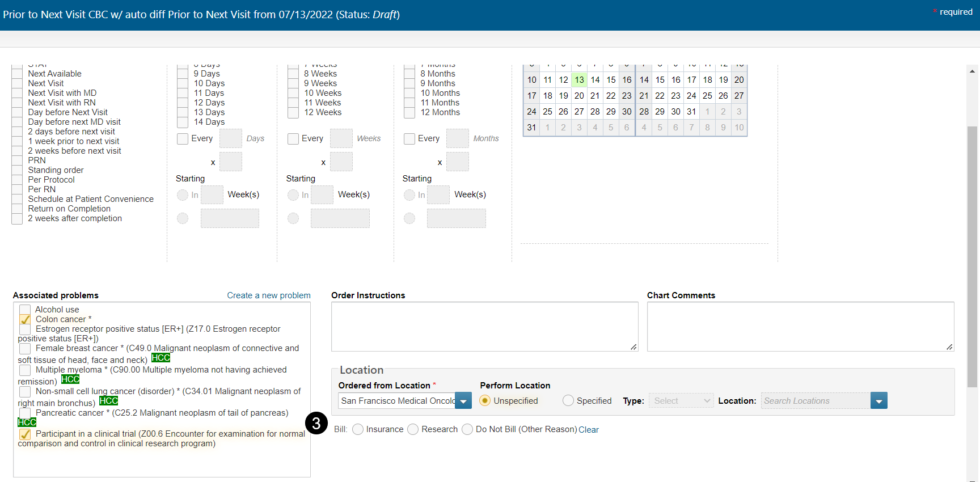The image size is (980, 482).
Task: Click the step 3 circle marker
Action: coord(316,423)
